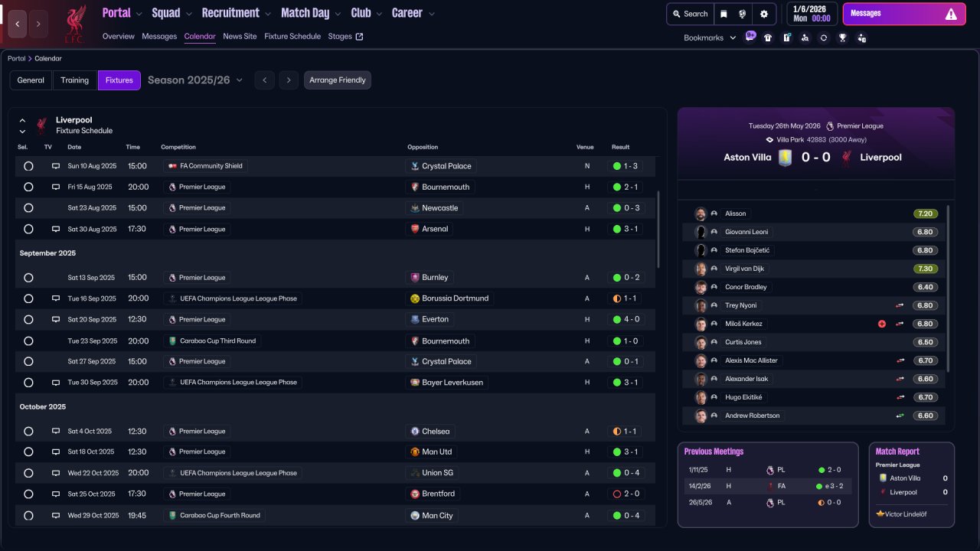This screenshot has width=980, height=551.
Task: Click the gold star next to Victor Lindelöf
Action: (x=880, y=514)
